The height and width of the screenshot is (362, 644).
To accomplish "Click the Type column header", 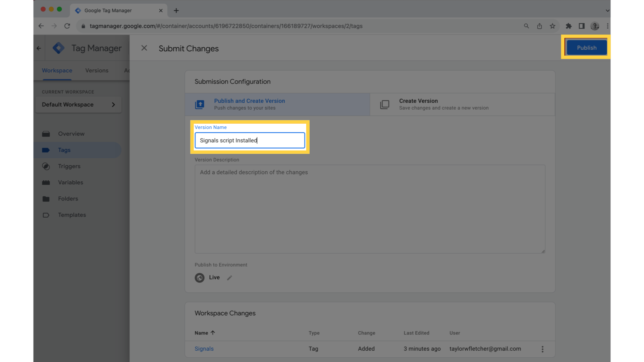I will click(314, 333).
